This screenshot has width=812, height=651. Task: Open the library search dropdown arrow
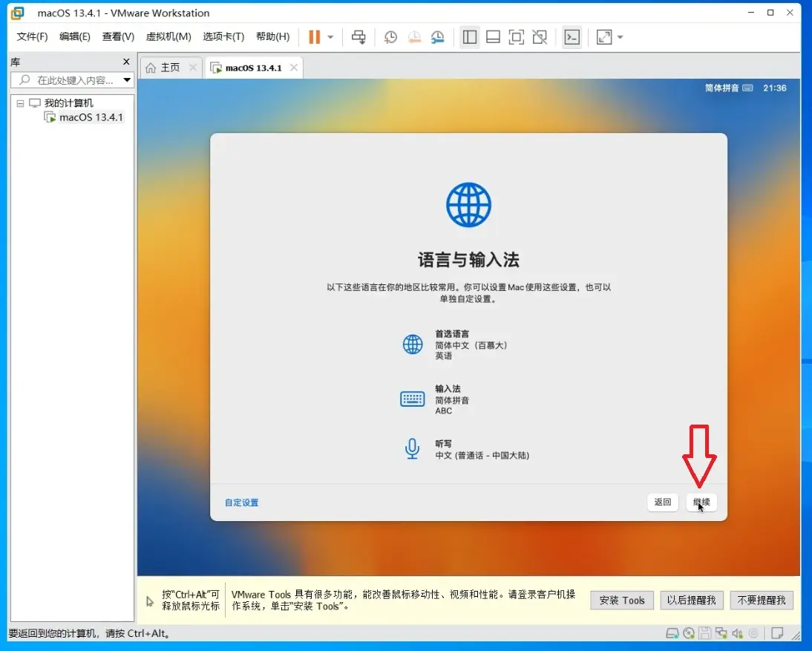coord(127,79)
